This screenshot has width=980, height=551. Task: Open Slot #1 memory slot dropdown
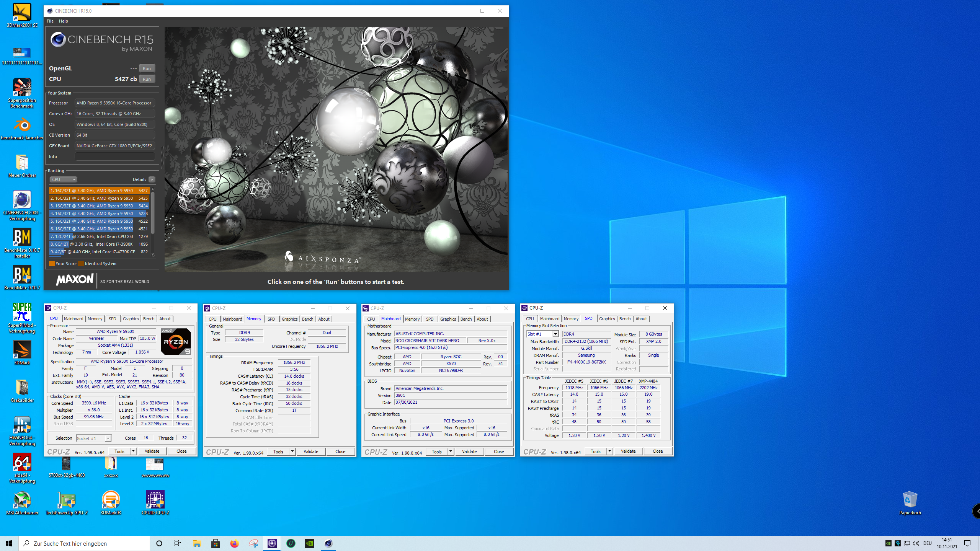click(542, 334)
